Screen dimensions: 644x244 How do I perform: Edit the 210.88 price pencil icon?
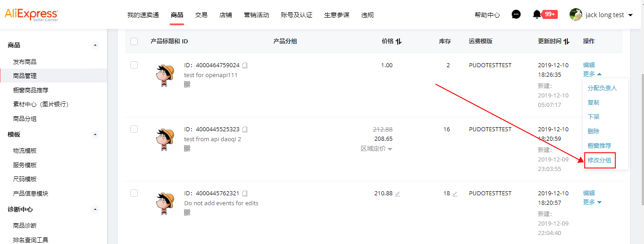pyautogui.click(x=398, y=194)
